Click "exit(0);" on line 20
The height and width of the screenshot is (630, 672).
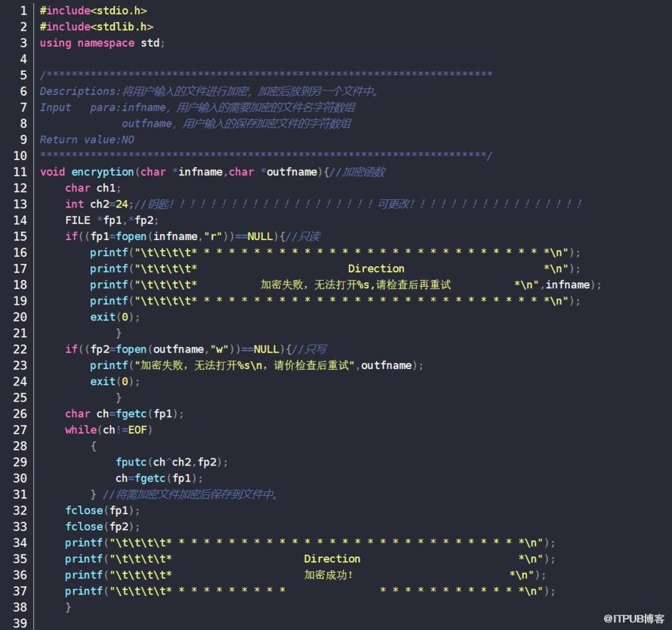pos(115,318)
